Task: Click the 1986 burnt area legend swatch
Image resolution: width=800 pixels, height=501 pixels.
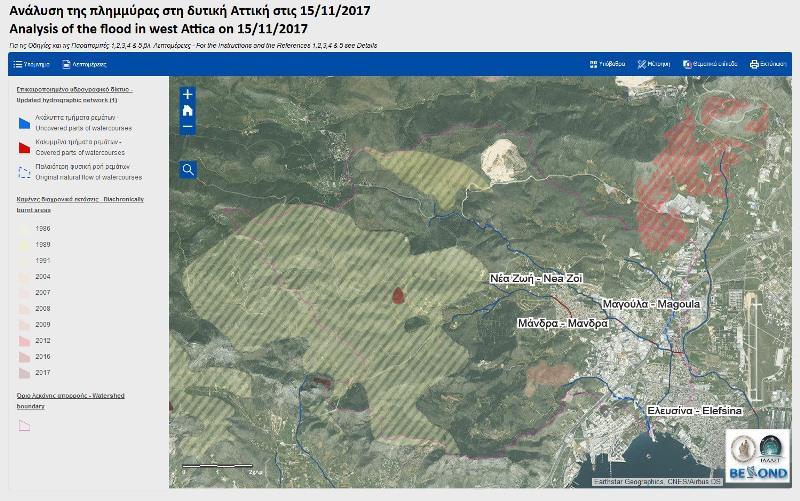Action: 24,229
